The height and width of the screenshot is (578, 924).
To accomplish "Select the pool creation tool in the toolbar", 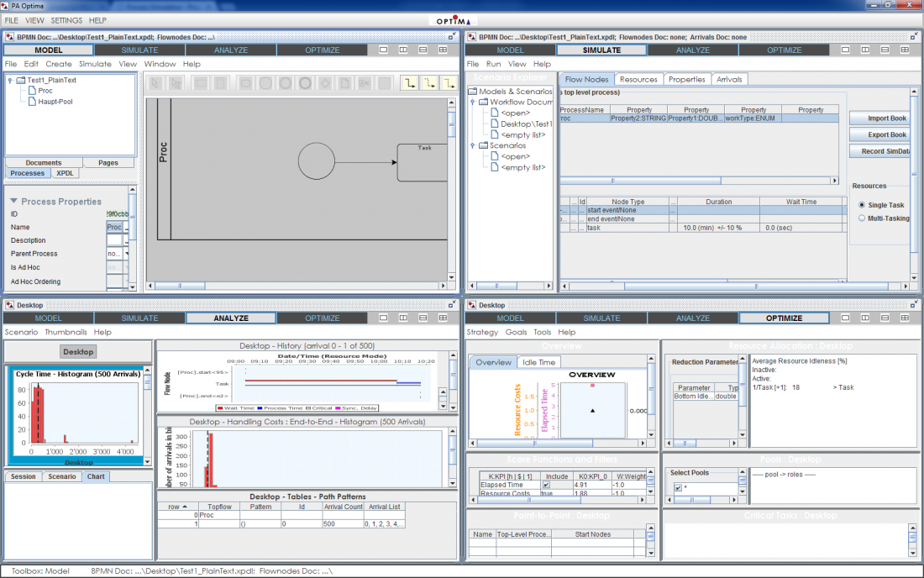I will [x=200, y=81].
